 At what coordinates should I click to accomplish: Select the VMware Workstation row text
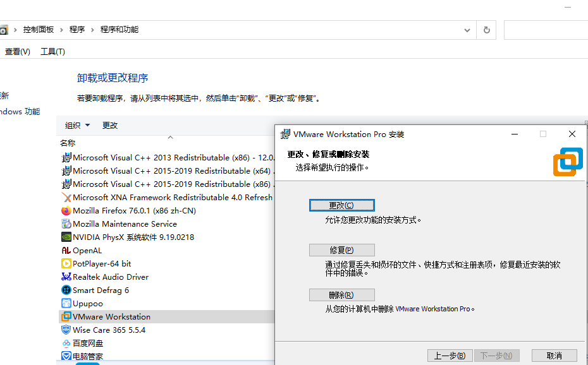112,317
